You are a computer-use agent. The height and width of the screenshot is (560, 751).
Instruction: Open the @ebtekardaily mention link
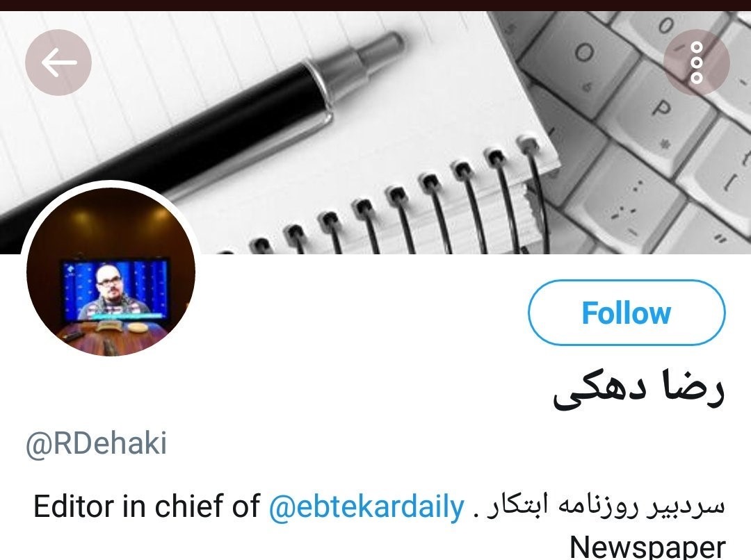(x=366, y=507)
